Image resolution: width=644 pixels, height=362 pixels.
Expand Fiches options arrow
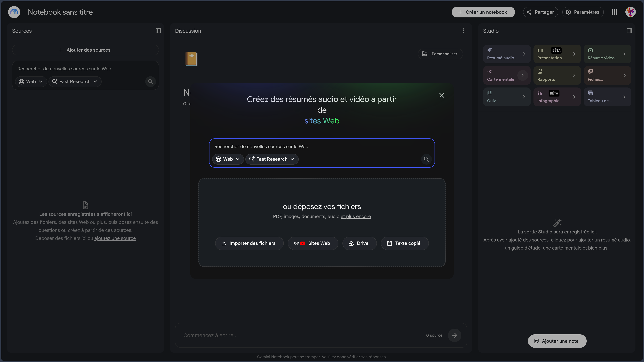click(625, 75)
